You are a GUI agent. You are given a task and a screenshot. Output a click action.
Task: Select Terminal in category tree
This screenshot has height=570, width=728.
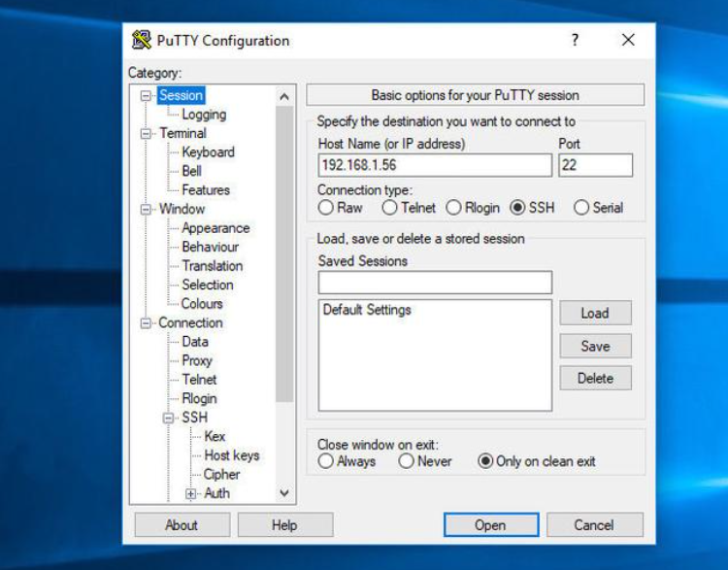point(182,133)
